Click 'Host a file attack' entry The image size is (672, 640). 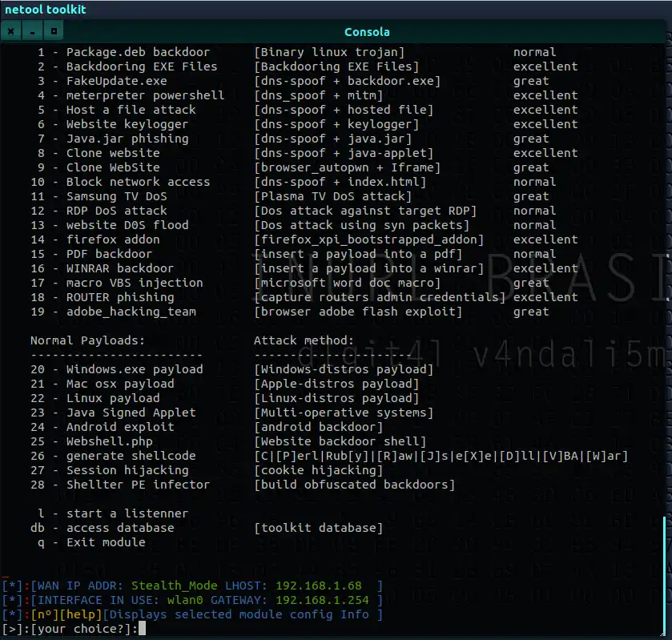coord(131,110)
